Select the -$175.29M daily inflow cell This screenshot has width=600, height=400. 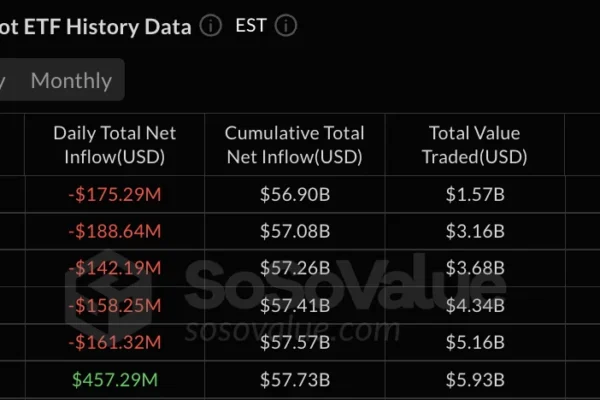point(114,195)
